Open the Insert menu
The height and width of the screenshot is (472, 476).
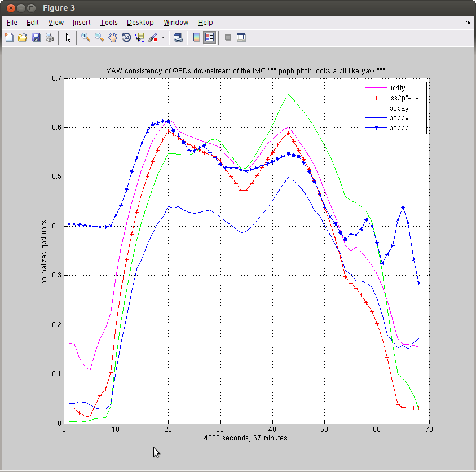tap(81, 23)
